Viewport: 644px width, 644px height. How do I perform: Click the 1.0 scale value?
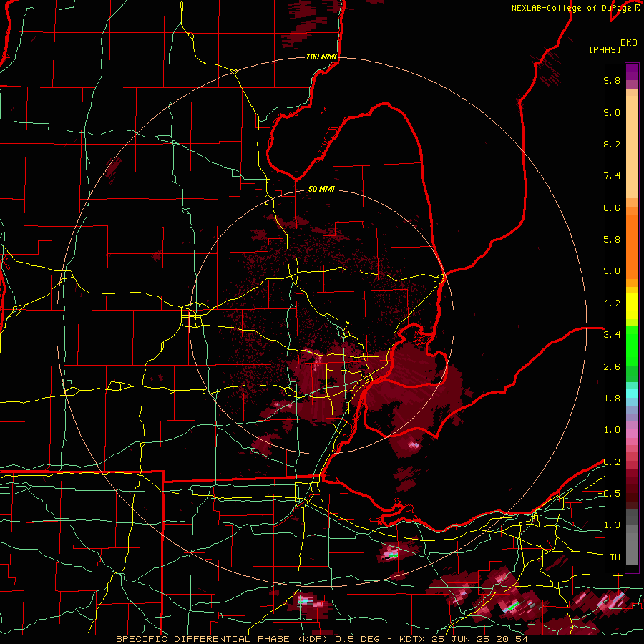click(612, 430)
